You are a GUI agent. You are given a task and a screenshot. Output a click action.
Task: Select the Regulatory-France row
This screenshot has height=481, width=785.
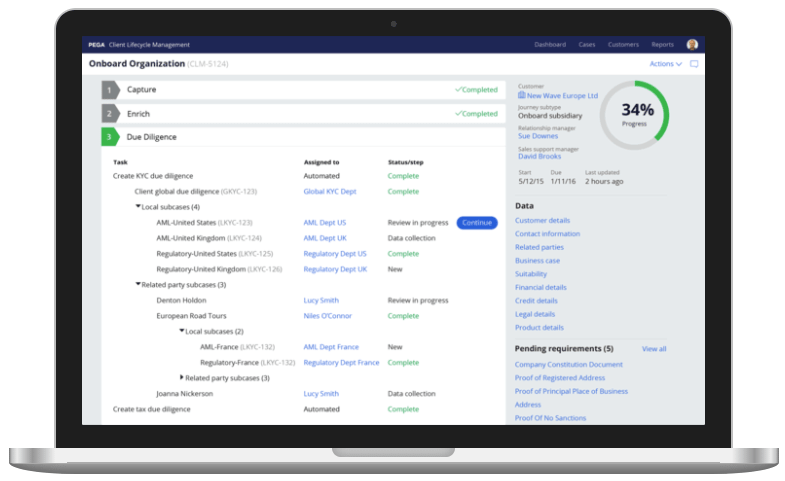point(247,362)
